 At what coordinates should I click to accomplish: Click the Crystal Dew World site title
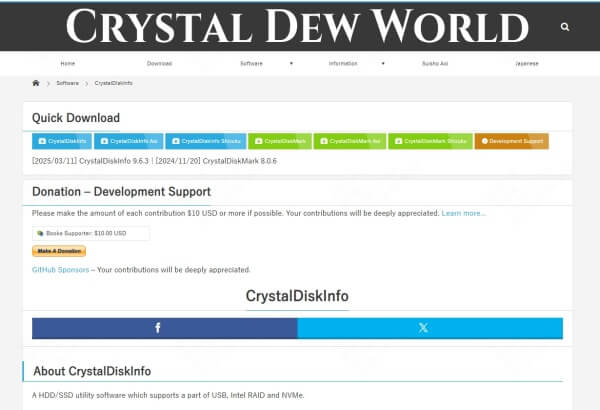pos(297,26)
